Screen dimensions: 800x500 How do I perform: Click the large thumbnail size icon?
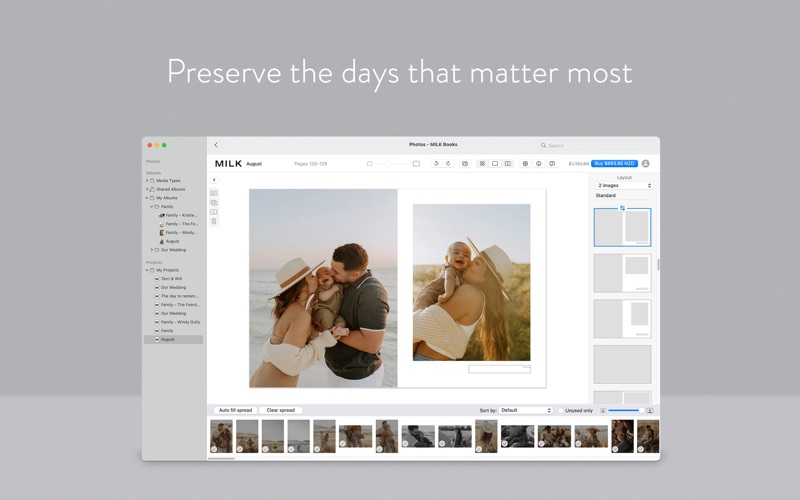pos(649,411)
